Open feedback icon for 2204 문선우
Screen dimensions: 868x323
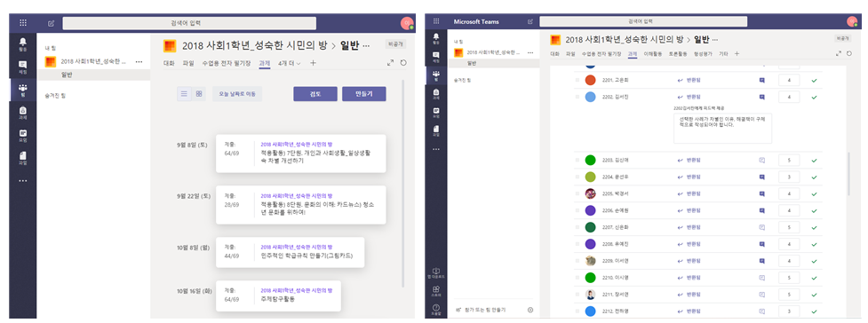pyautogui.click(x=761, y=177)
